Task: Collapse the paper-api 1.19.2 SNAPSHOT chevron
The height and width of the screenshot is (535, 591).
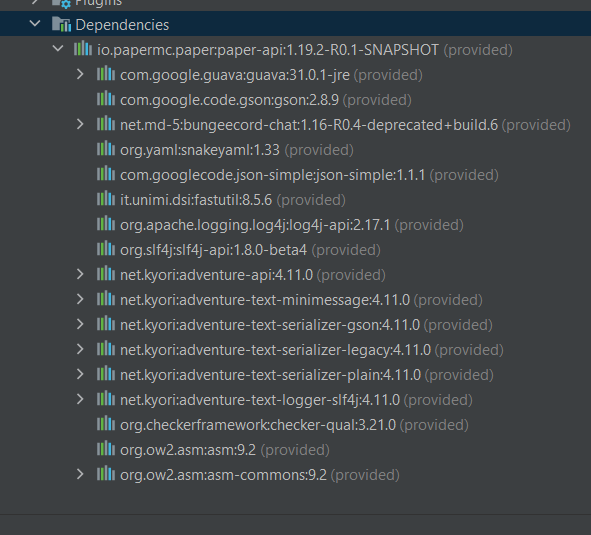Action: [58, 49]
